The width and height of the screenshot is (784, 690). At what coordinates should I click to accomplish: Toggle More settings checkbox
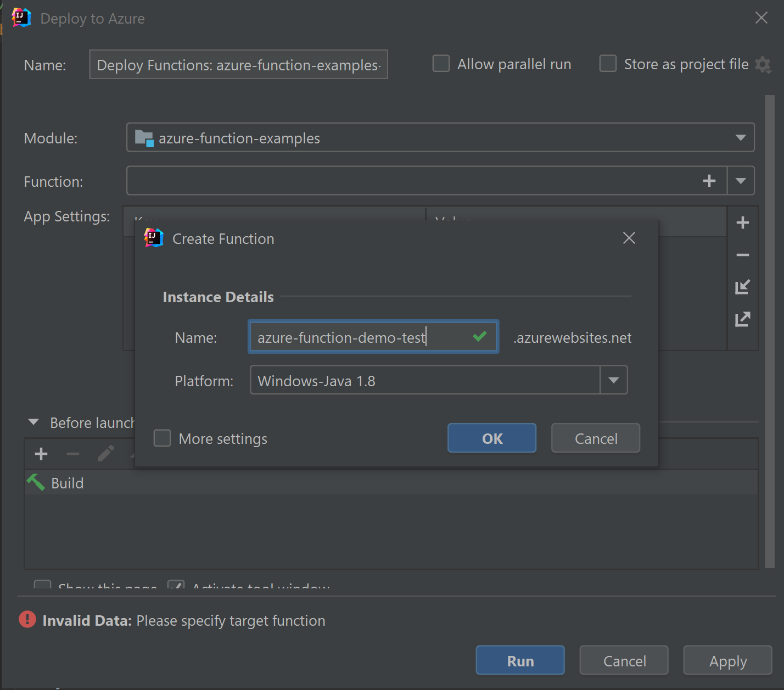coord(163,438)
